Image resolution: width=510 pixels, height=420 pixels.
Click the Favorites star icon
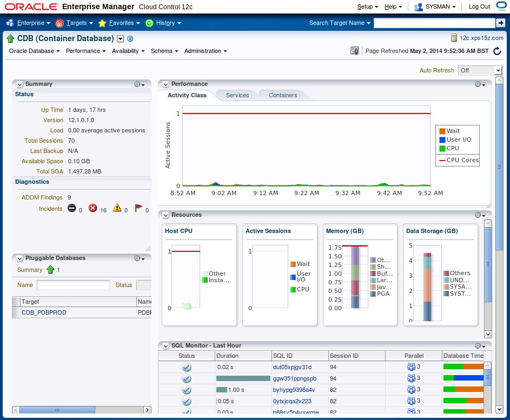pyautogui.click(x=102, y=23)
